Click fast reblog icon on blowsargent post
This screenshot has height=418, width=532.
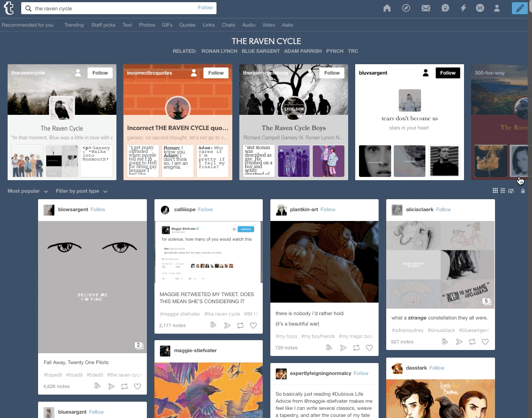[97, 386]
